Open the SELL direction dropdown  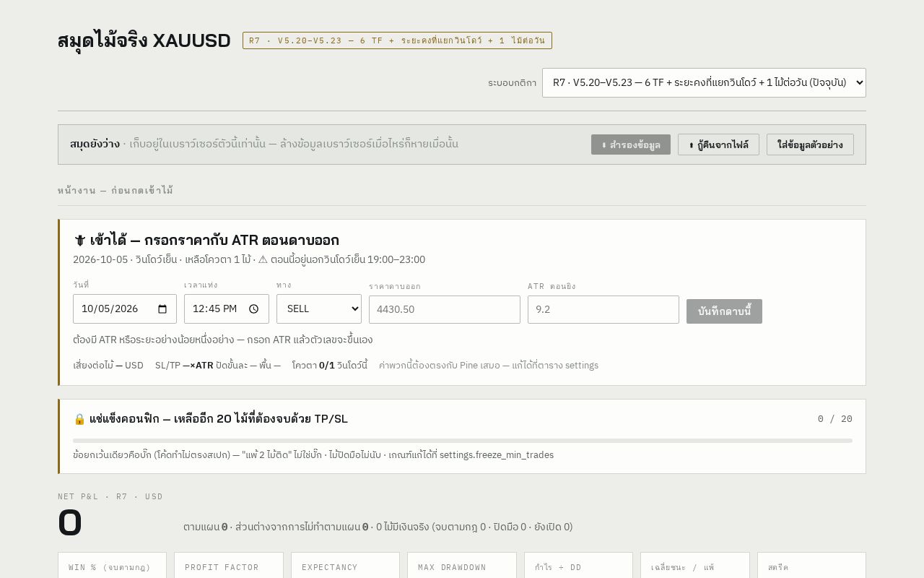click(x=319, y=309)
